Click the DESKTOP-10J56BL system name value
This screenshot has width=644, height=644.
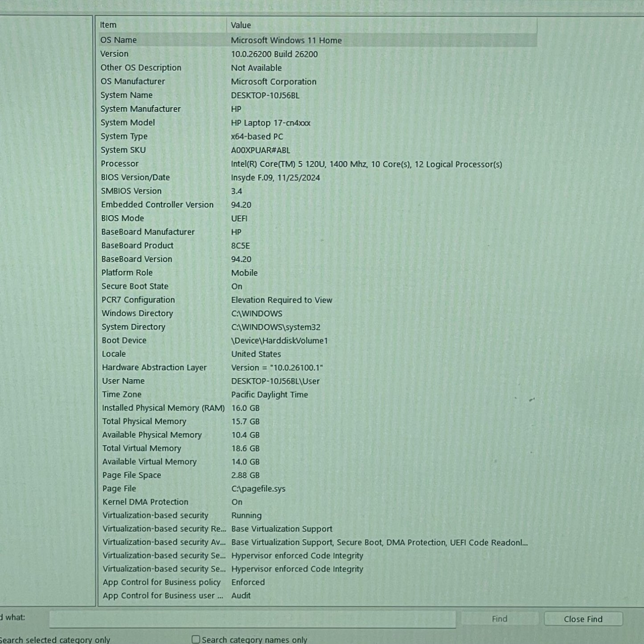tap(265, 95)
